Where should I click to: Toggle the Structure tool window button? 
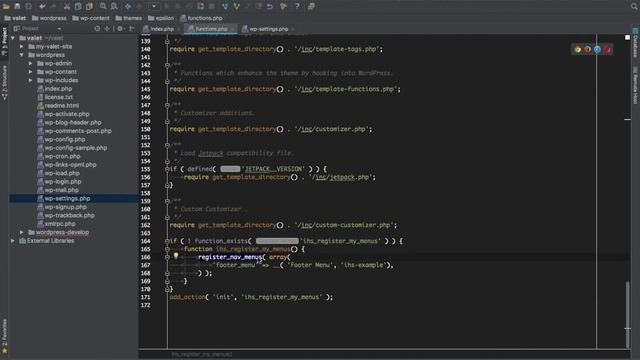tap(4, 82)
